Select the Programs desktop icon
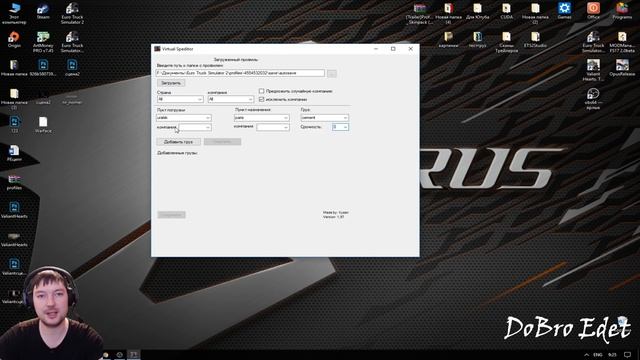 (x=622, y=11)
